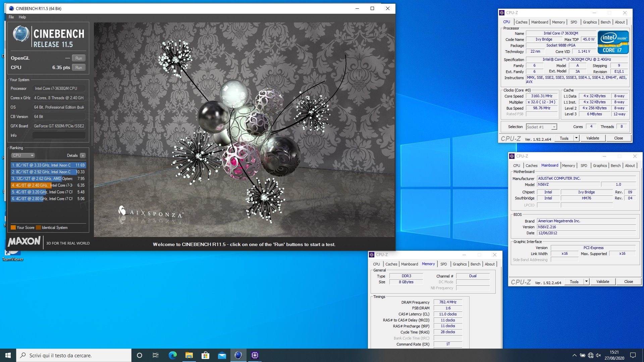
Task: Open Caches tab in Memory CPU-Z window
Action: [x=391, y=264]
